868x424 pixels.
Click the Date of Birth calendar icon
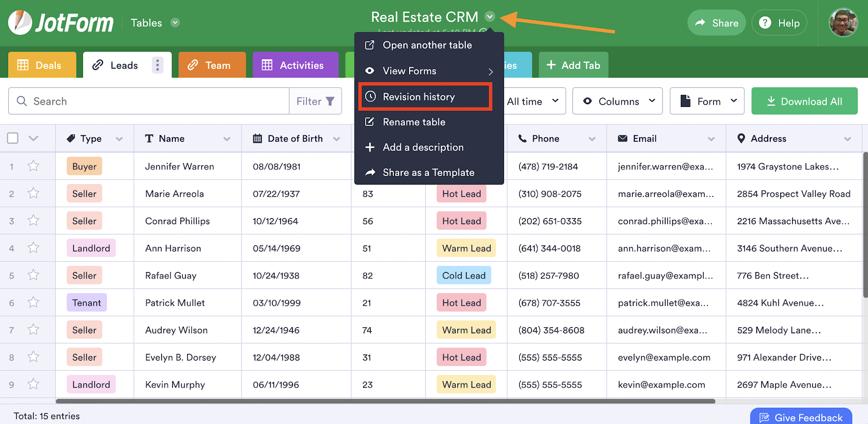(x=258, y=138)
